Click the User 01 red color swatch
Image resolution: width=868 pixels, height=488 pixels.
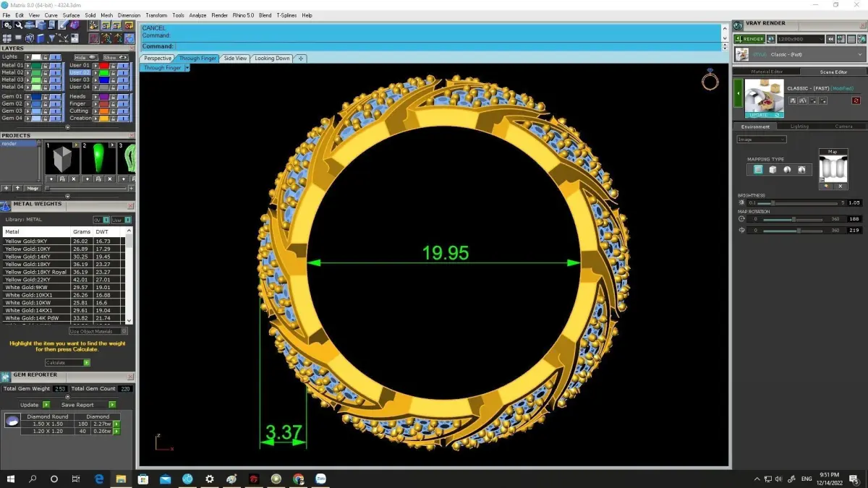click(104, 65)
